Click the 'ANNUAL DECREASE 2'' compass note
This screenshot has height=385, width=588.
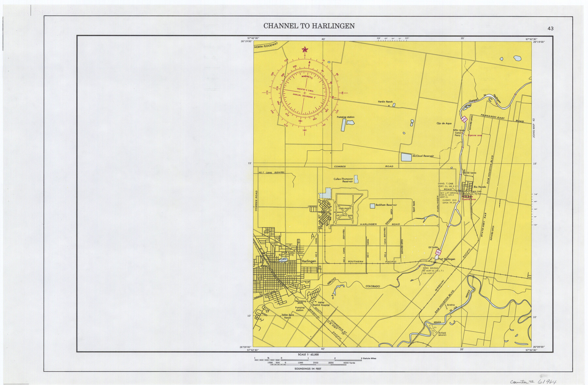tap(304, 96)
